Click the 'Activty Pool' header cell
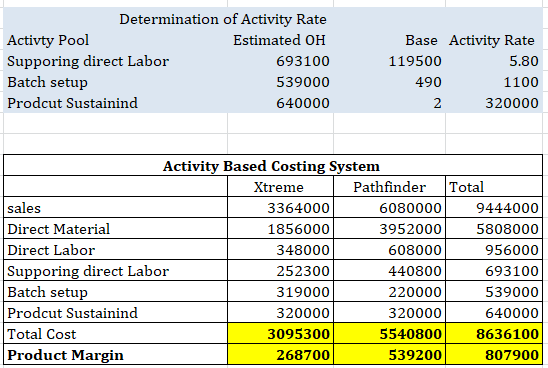This screenshot has width=548, height=368. click(48, 40)
